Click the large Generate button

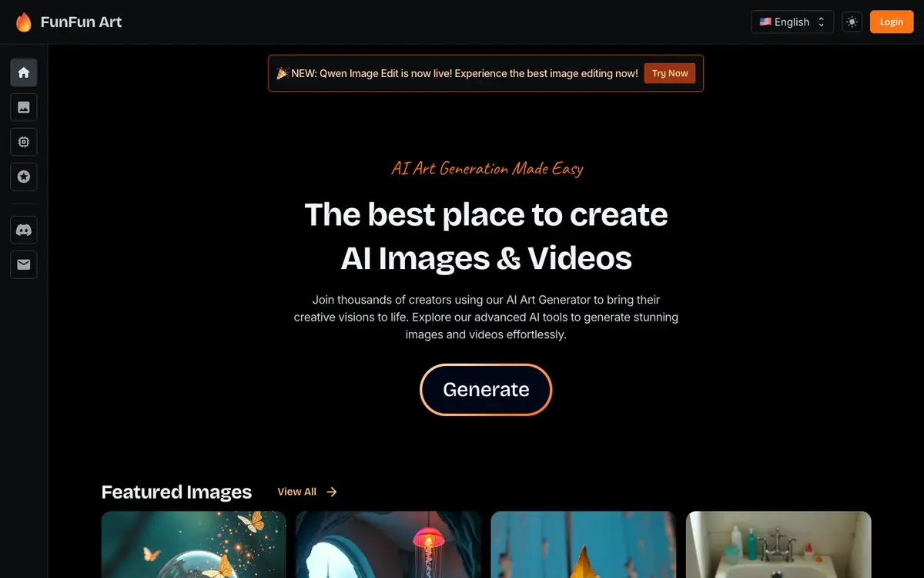(486, 389)
